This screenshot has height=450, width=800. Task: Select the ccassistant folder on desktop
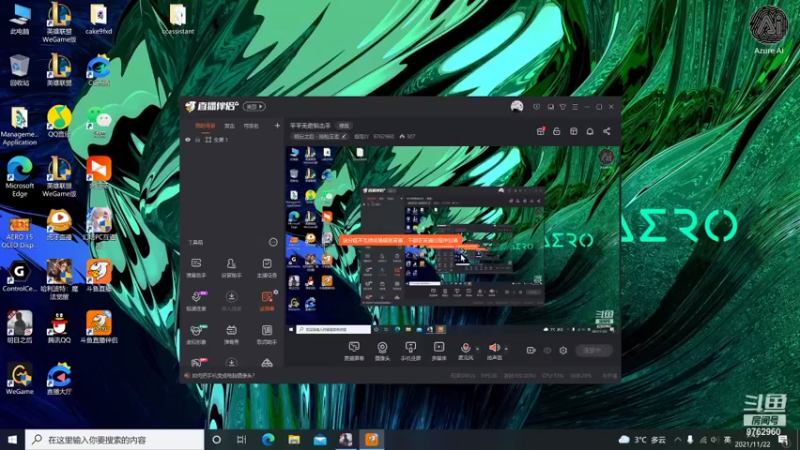[178, 19]
